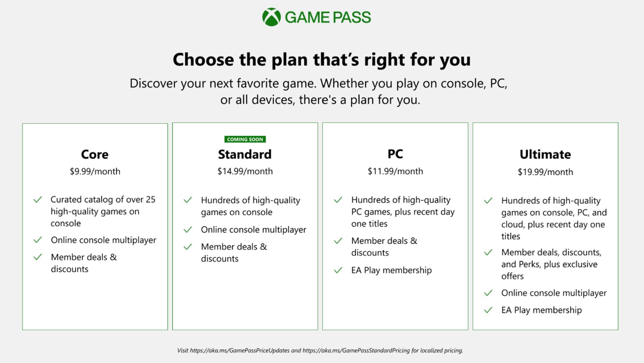Click the Xbox logo icon

pyautogui.click(x=272, y=17)
